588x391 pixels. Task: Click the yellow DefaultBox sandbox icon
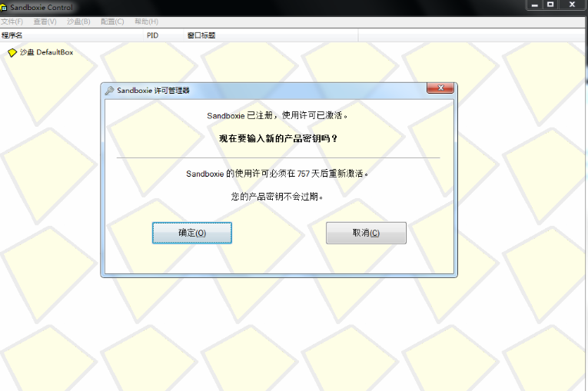[x=12, y=52]
